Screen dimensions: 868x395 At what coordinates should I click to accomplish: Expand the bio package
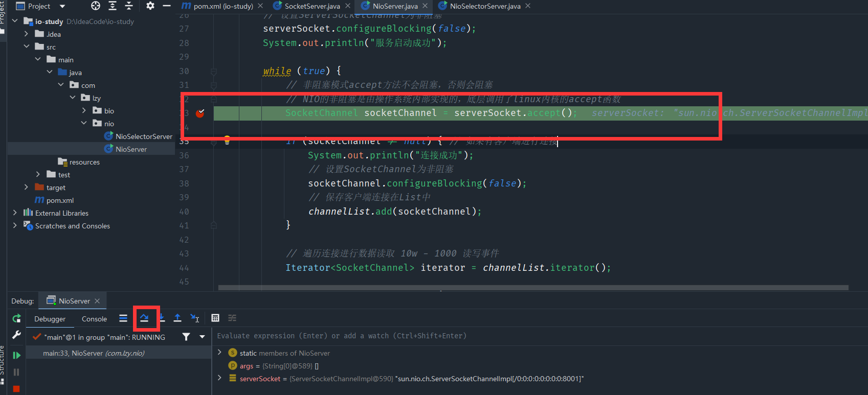coord(84,111)
